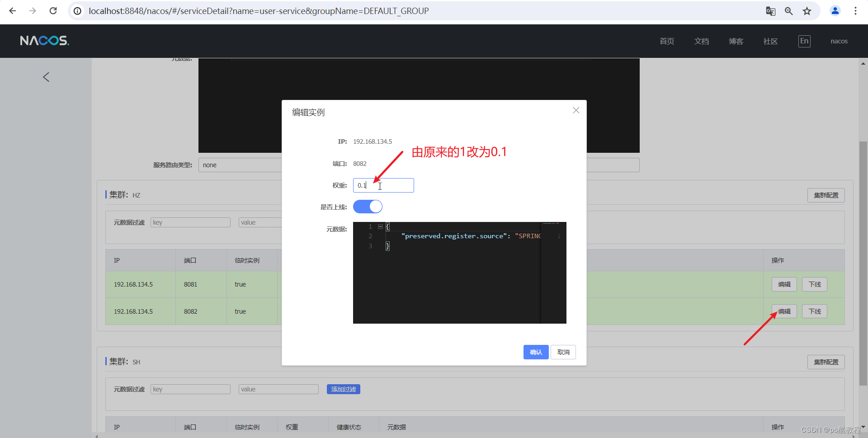The height and width of the screenshot is (438, 868).
Task: Click 编辑 for the 8082 instance
Action: (784, 311)
